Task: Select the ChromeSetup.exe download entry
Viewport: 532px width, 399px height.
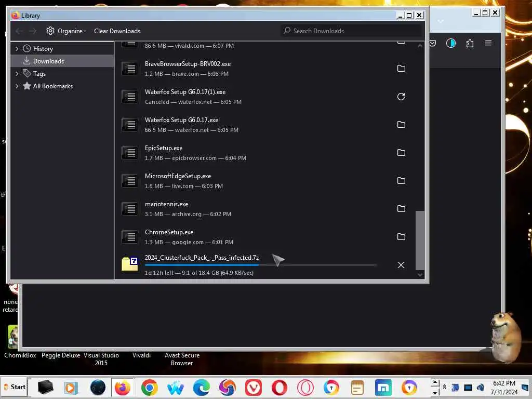Action: pyautogui.click(x=265, y=237)
